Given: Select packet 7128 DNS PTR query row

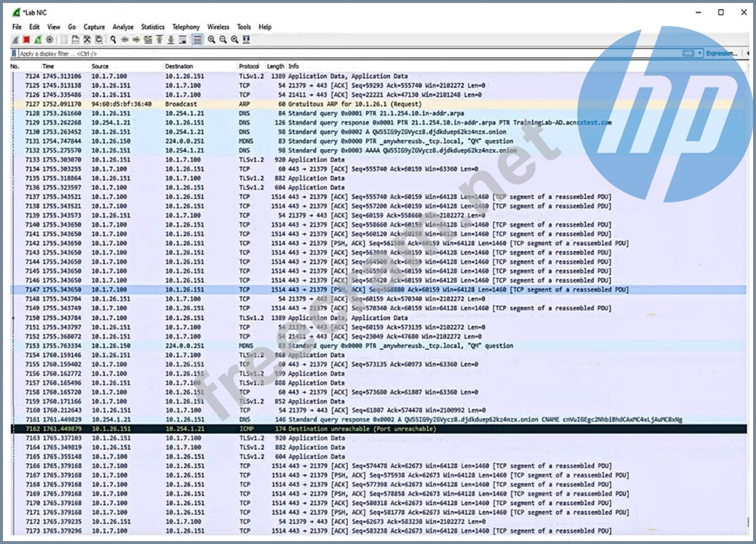Looking at the screenshot, I should point(378,114).
